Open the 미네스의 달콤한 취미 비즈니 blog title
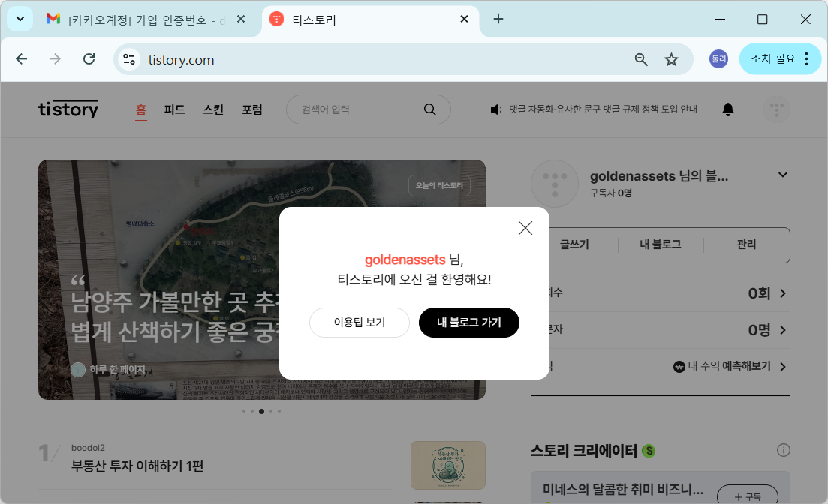 tap(623, 489)
